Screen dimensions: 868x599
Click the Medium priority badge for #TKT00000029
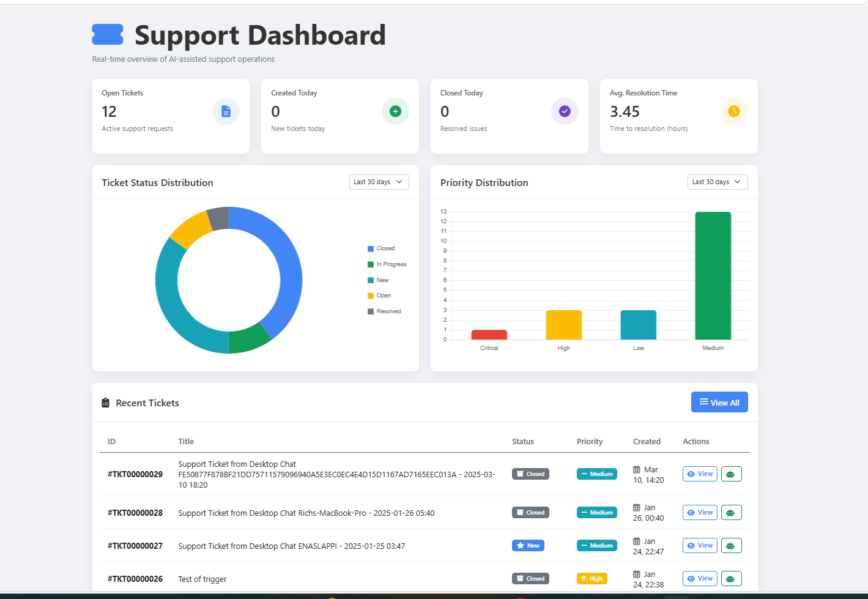click(597, 474)
